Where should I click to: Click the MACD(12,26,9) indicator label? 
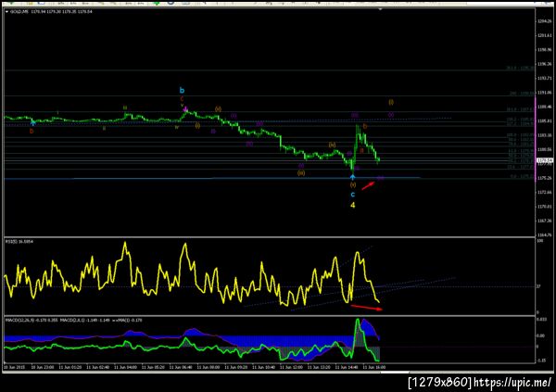coord(32,320)
